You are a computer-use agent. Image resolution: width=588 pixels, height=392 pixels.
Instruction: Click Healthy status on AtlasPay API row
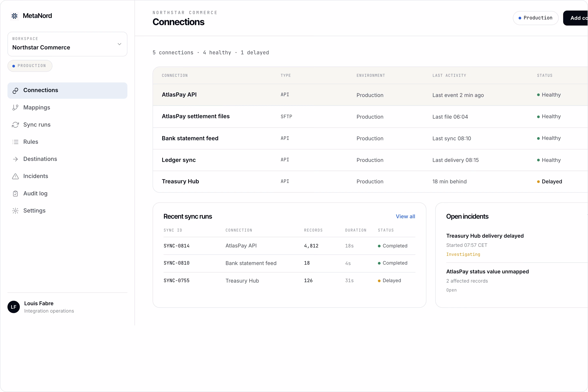(x=549, y=95)
